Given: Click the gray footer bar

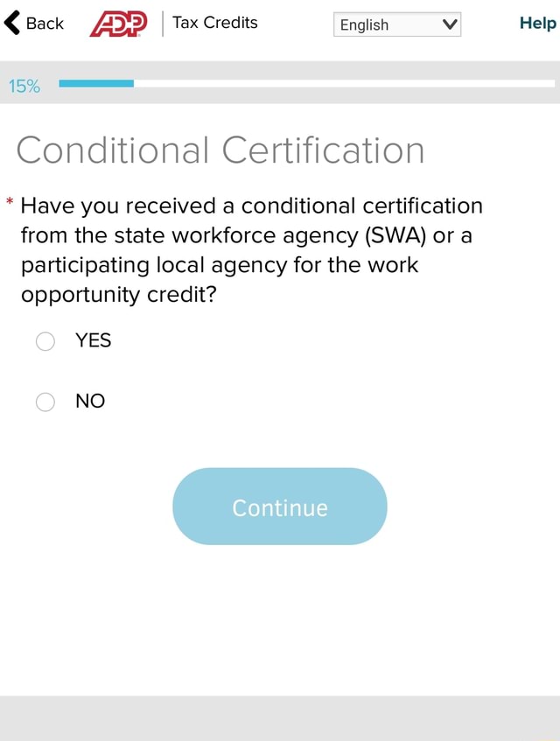Looking at the screenshot, I should (x=280, y=717).
